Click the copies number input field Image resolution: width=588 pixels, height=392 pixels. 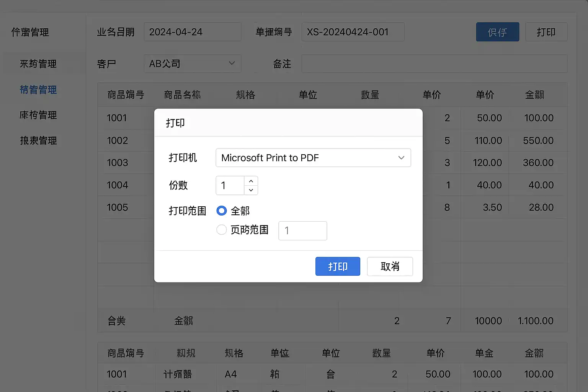click(x=230, y=186)
